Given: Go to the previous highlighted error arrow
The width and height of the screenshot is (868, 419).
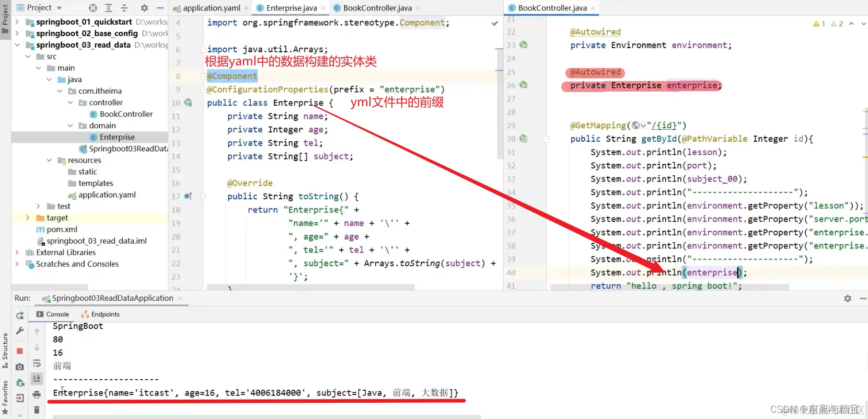Looking at the screenshot, I should (852, 24).
